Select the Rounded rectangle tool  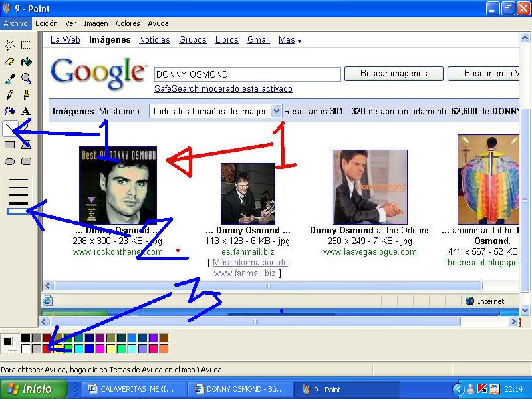point(27,162)
